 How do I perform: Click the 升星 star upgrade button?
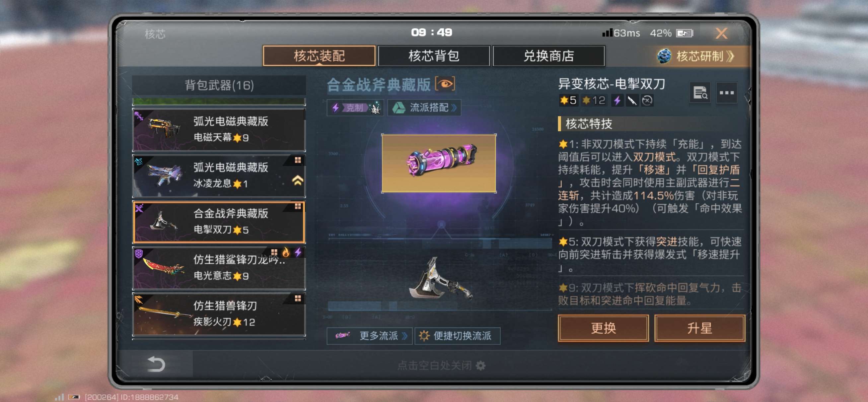tap(699, 328)
